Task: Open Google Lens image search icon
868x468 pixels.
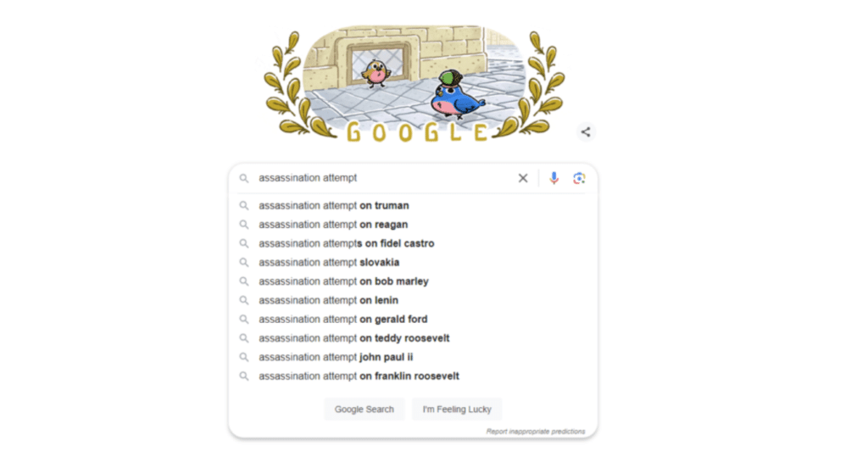Action: [x=579, y=178]
